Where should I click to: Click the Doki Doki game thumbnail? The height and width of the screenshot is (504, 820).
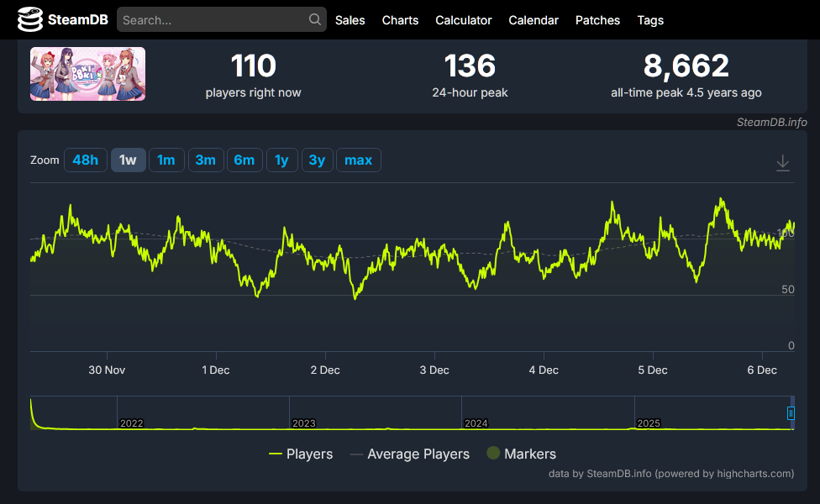[x=88, y=74]
